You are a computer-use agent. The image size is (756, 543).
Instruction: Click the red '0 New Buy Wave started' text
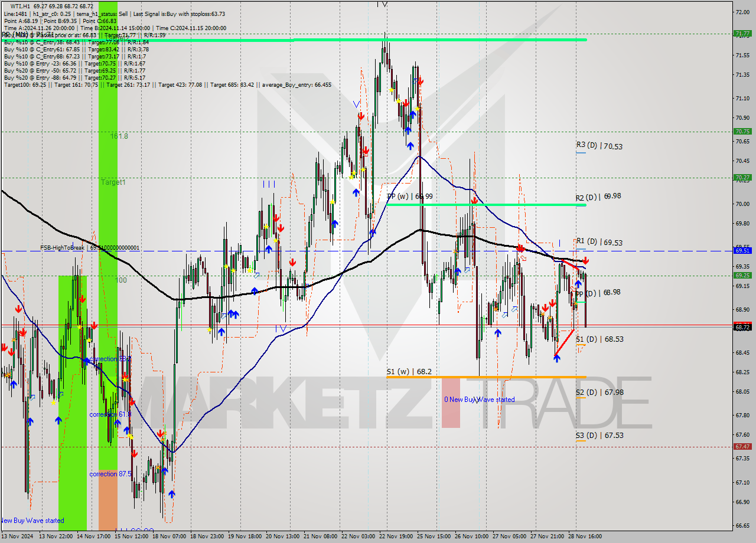pyautogui.click(x=479, y=400)
